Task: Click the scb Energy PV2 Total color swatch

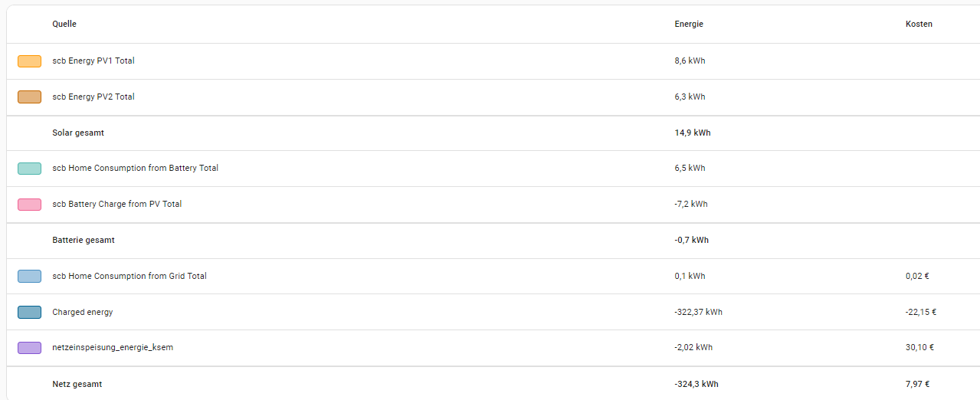Action: click(x=29, y=97)
